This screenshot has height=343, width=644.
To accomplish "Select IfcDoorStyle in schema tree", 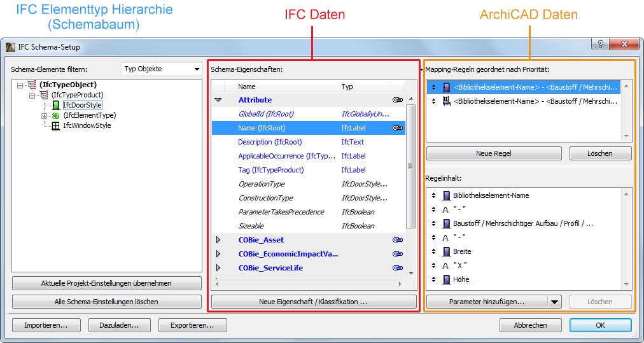I will point(82,105).
